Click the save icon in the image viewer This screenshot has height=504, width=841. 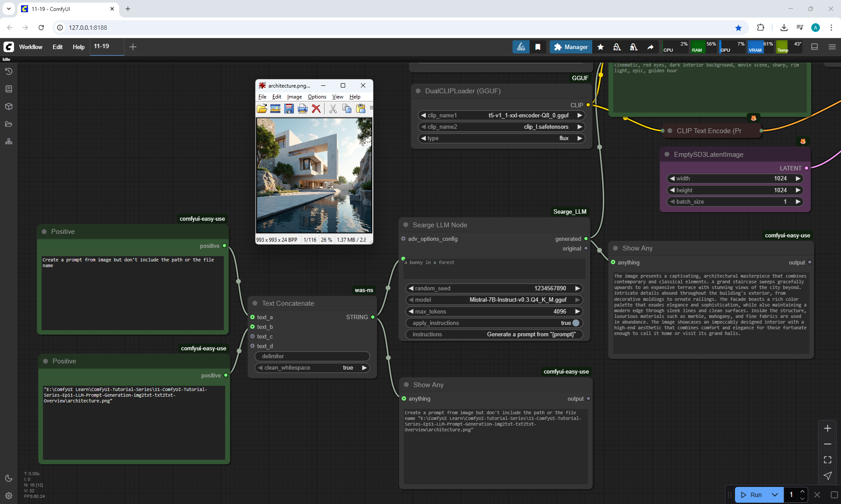pos(289,109)
